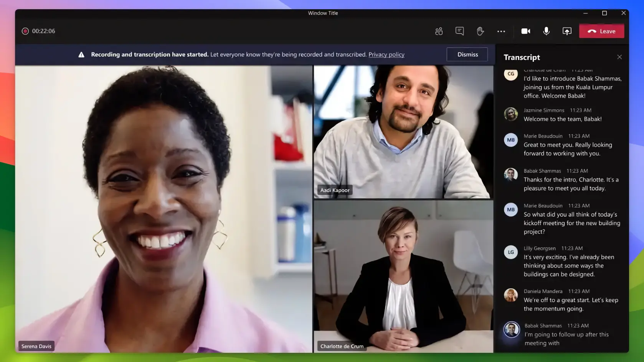This screenshot has height=362, width=644.
Task: Raise your hand
Action: point(480,31)
